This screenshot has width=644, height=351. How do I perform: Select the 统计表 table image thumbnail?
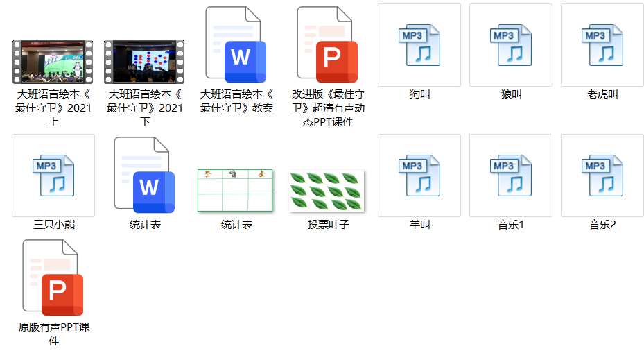[x=236, y=190]
